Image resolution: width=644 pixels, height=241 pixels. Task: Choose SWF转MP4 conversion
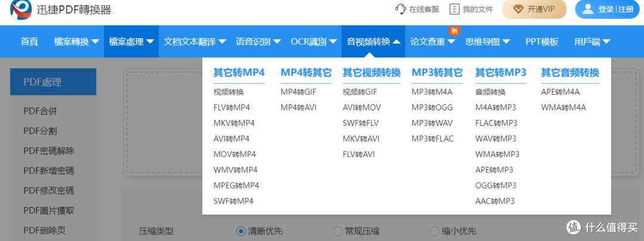[233, 201]
